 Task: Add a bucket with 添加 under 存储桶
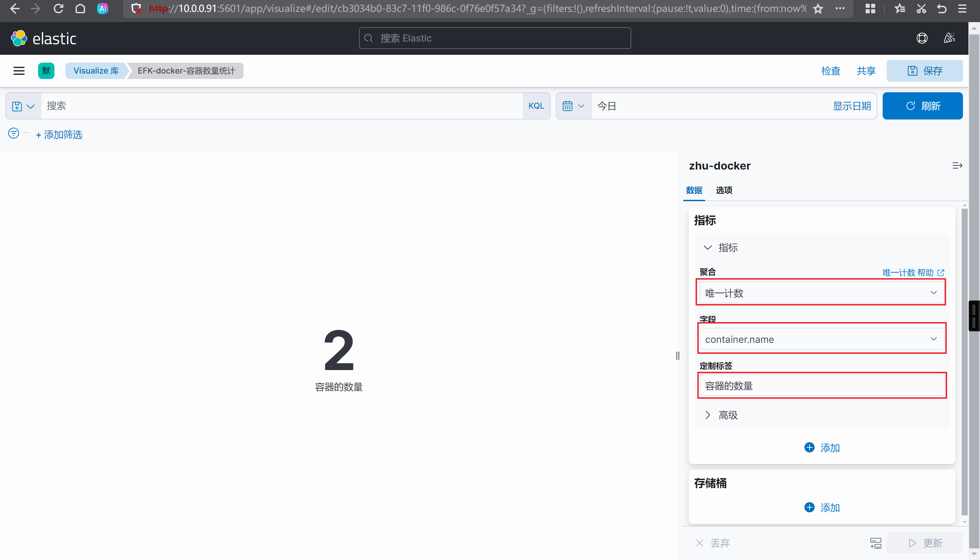click(822, 508)
